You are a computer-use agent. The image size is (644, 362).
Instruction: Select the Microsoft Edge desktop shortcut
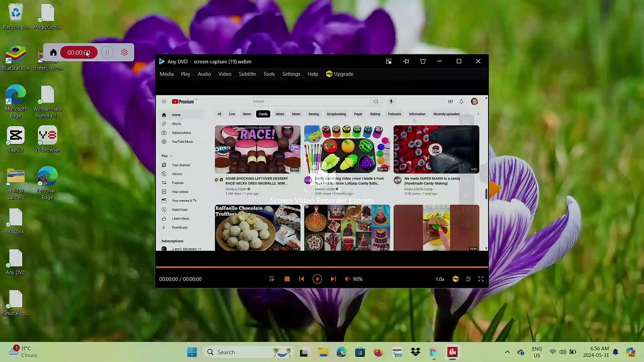pyautogui.click(x=16, y=102)
